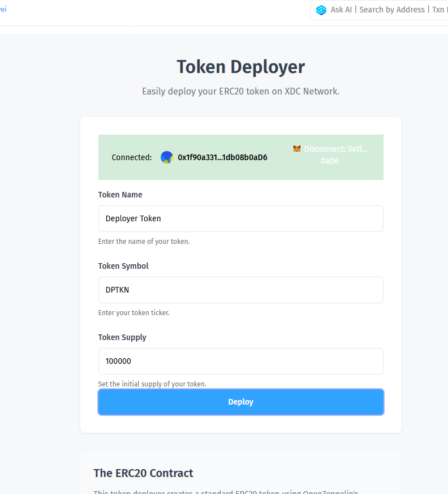Click The ERC20 Contract section heading

[x=143, y=473]
